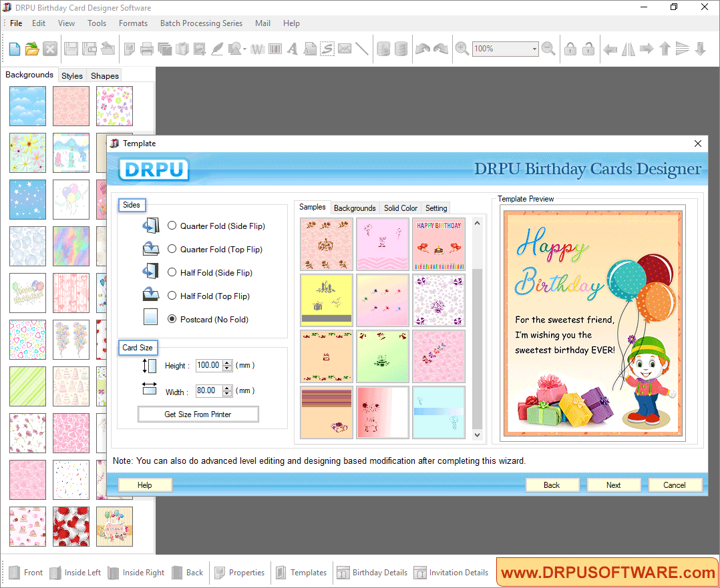This screenshot has width=720, height=588.
Task: Expand the shapes tool dropdown arrow
Action: pyautogui.click(x=244, y=49)
